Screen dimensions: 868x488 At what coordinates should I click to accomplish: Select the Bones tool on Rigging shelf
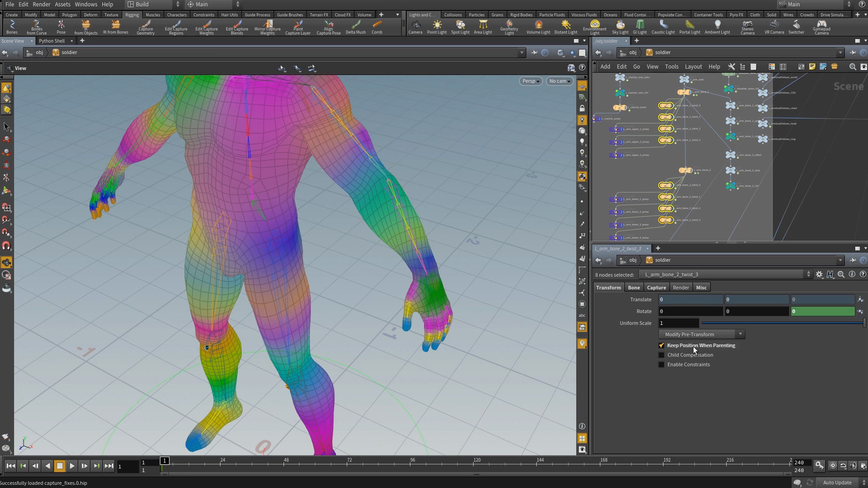pos(11,27)
